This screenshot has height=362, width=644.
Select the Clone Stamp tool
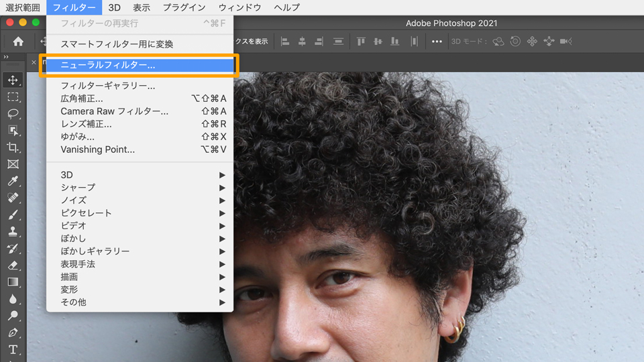(x=13, y=231)
